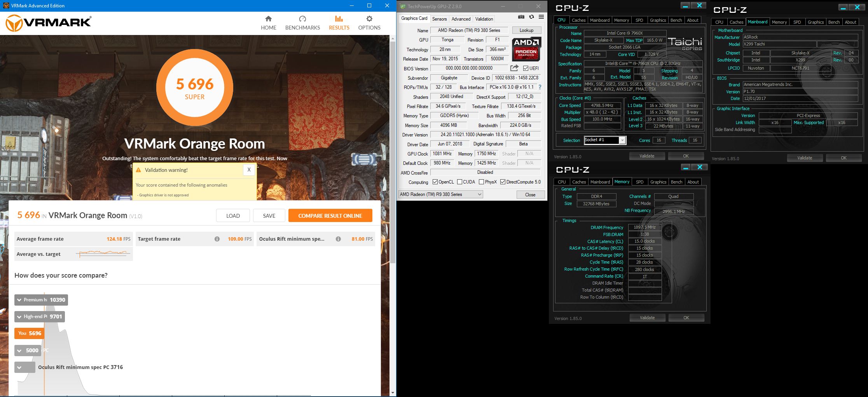Open Graphics tab in CPU-Z CPU window
Image resolution: width=868 pixels, height=397 pixels.
[658, 20]
